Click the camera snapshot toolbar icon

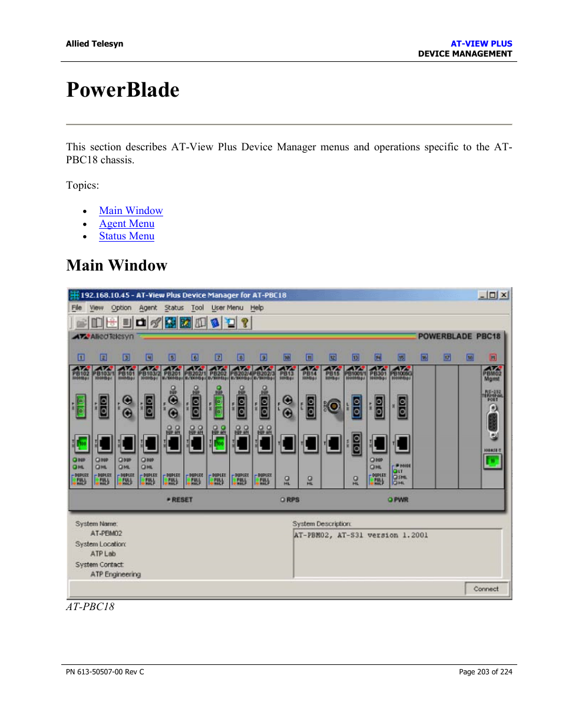tap(141, 323)
